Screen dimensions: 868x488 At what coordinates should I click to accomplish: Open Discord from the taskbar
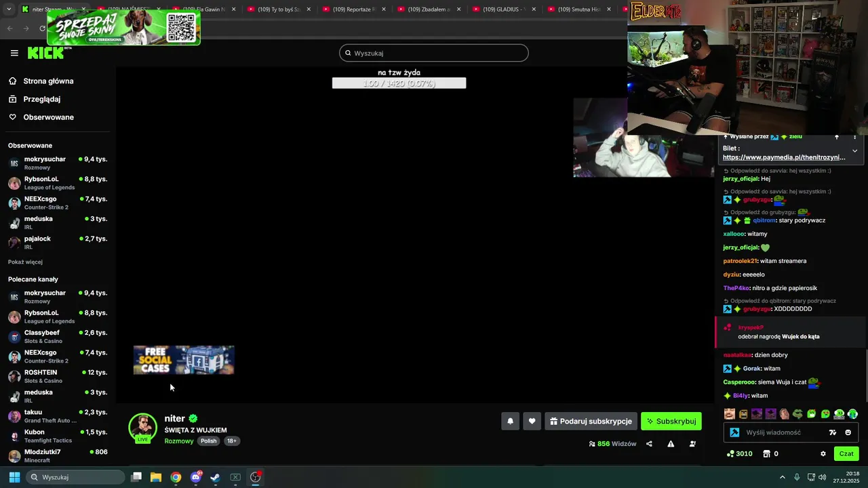point(196,477)
